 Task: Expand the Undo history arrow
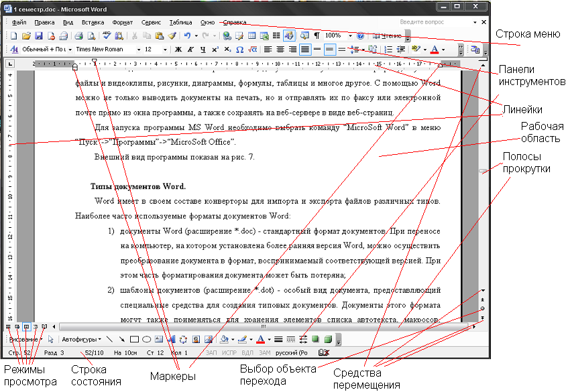tap(196, 36)
